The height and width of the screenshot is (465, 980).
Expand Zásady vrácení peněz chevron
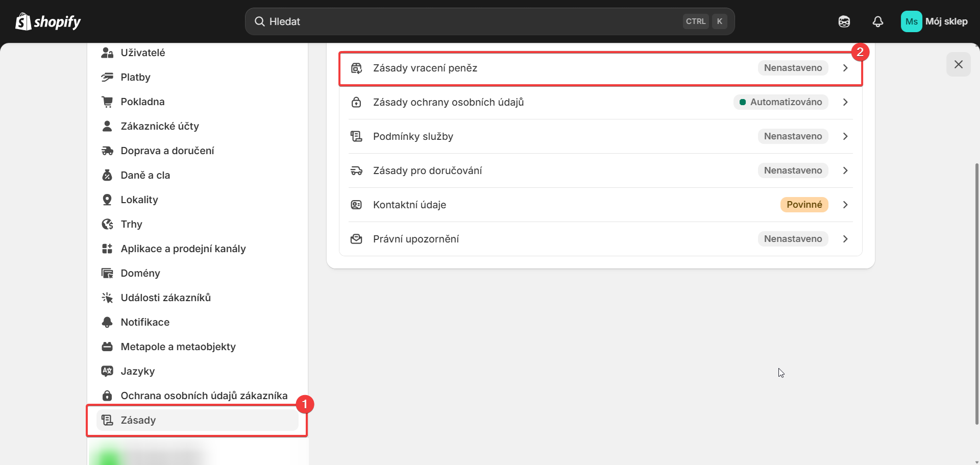[845, 68]
